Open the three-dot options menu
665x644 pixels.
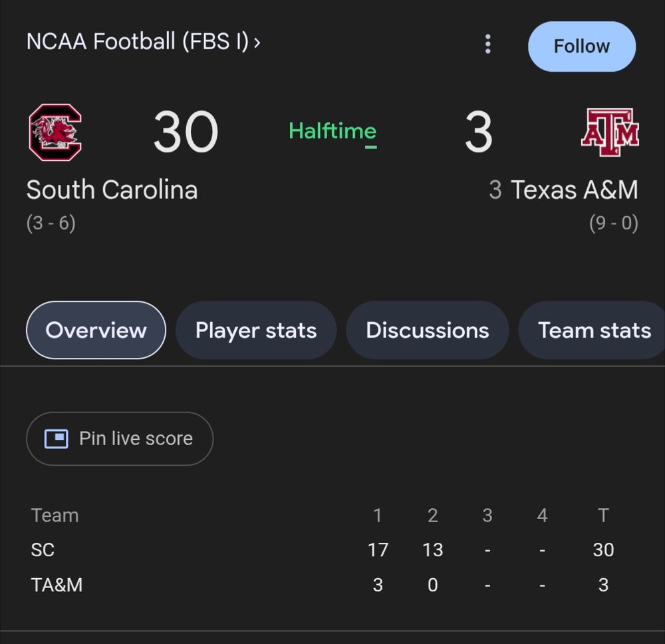coord(487,45)
